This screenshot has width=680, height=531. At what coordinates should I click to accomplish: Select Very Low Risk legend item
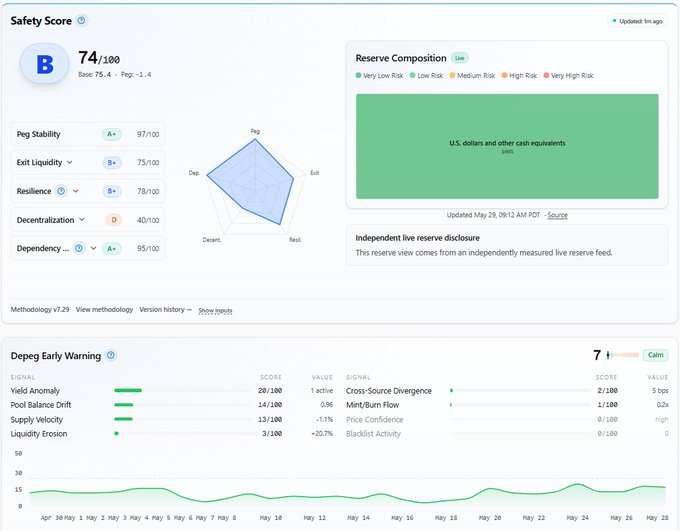click(379, 75)
